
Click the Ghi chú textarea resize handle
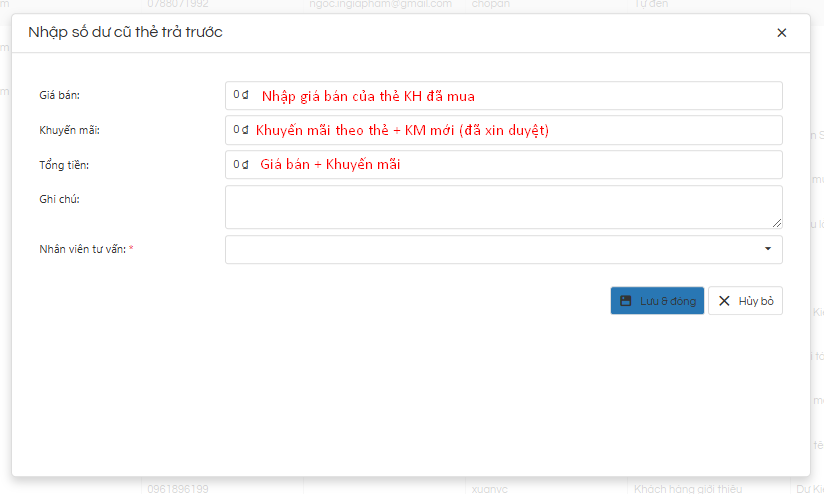pos(777,223)
